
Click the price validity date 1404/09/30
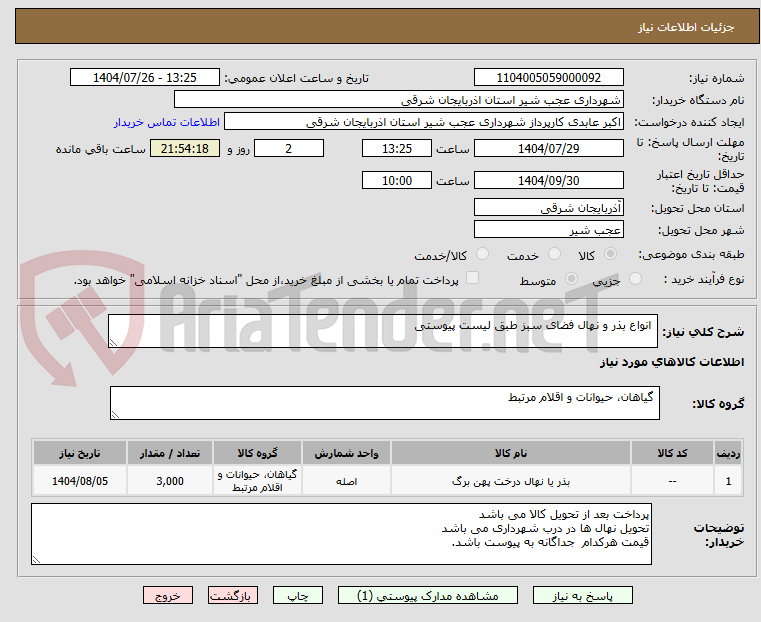pos(548,180)
